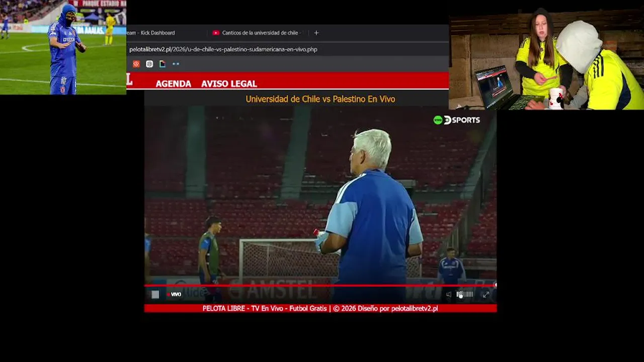Adjust the volume bar in the player

point(465,295)
